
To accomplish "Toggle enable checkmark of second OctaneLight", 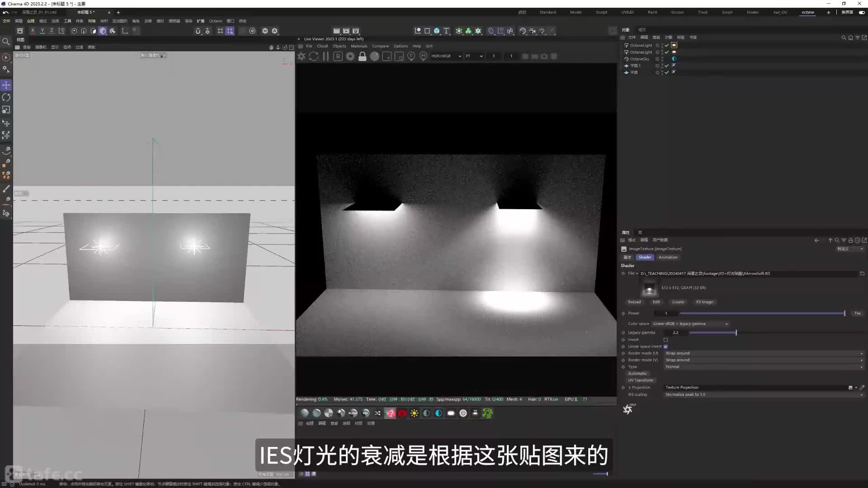I will (666, 52).
